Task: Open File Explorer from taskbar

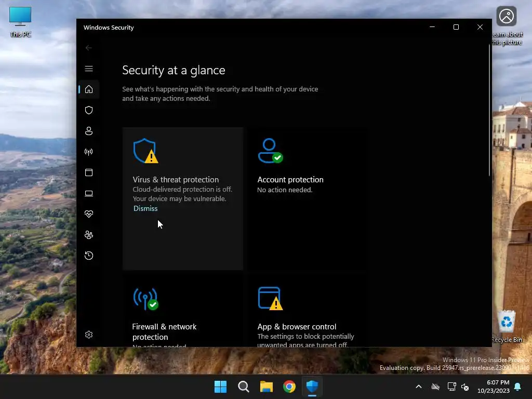Action: [267, 387]
